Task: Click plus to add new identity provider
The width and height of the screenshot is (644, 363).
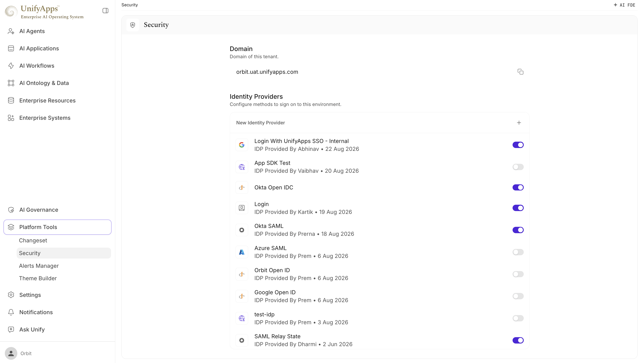Action: 519,123
